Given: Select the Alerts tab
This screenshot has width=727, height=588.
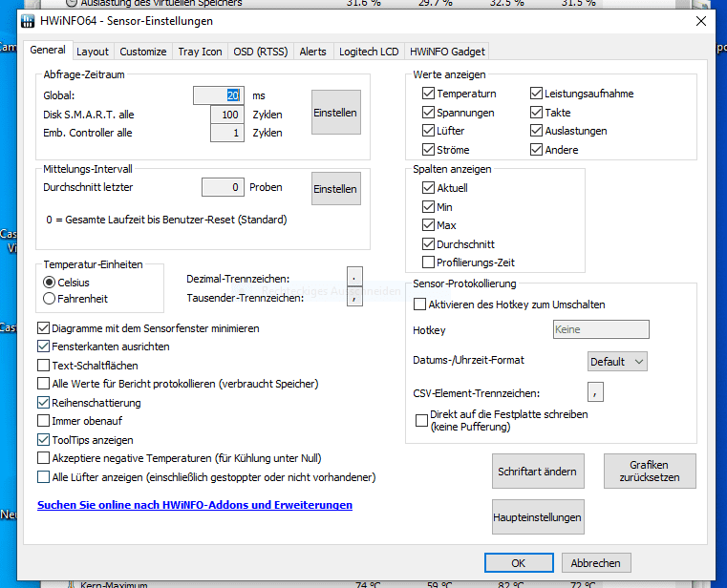Looking at the screenshot, I should (x=312, y=52).
